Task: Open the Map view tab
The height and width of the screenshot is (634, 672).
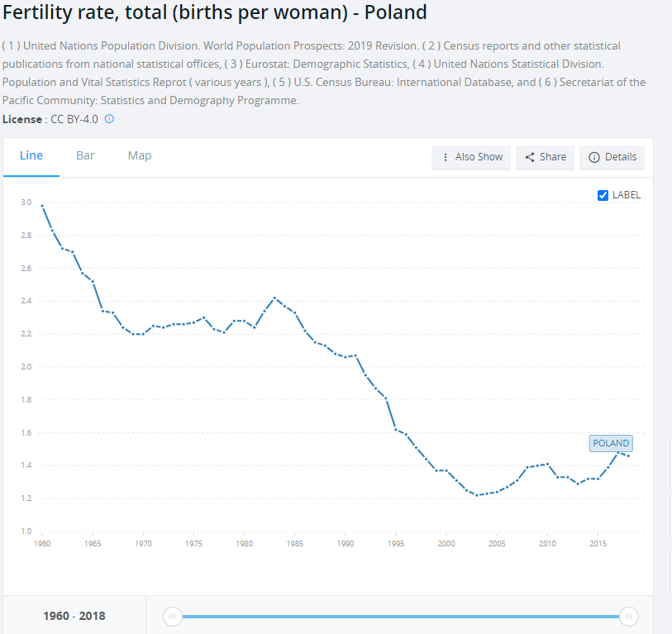Action: click(x=139, y=155)
